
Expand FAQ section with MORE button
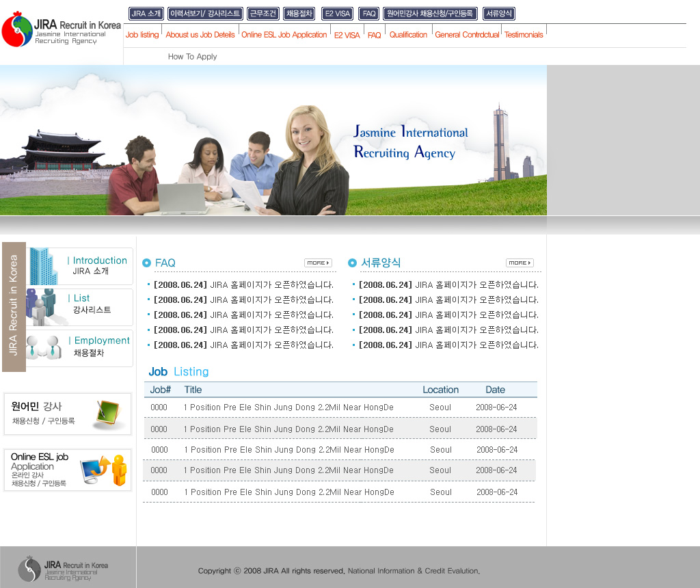coord(318,263)
